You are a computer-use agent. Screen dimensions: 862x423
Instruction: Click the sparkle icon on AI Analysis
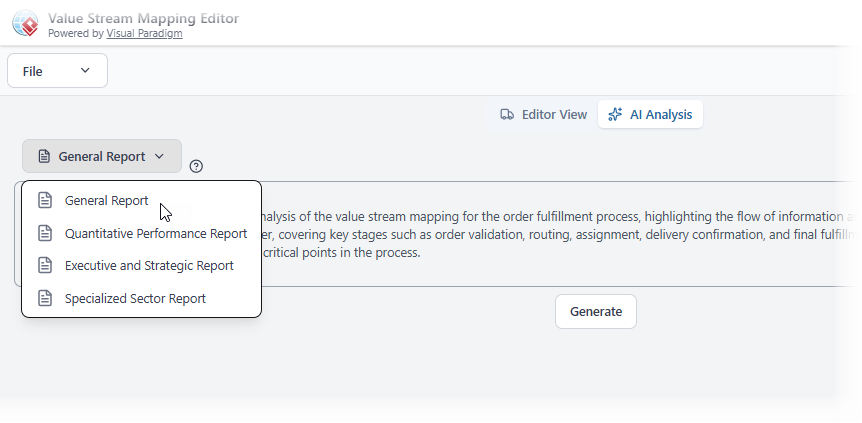[615, 115]
